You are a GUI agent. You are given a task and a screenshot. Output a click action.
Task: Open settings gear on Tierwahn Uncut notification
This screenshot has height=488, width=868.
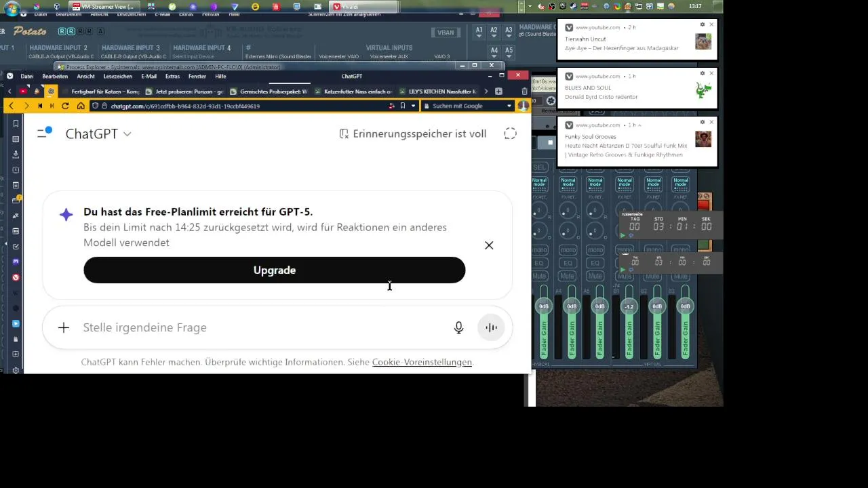(703, 24)
